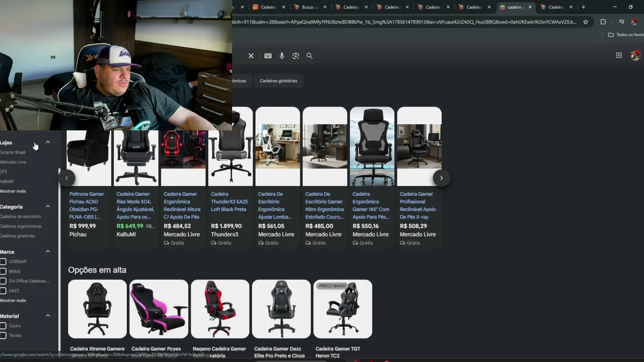Tick the Dvl Office Cadeiras checkbox
644x362 pixels.
[x=3, y=281]
